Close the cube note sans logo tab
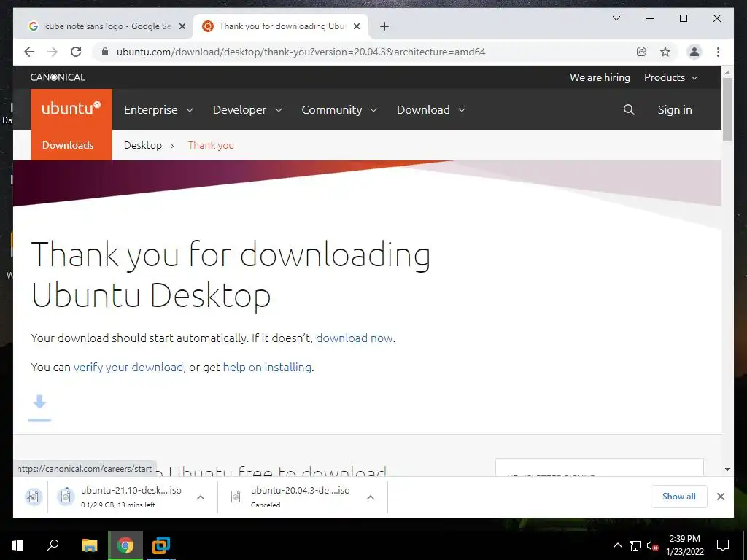 coord(182,26)
